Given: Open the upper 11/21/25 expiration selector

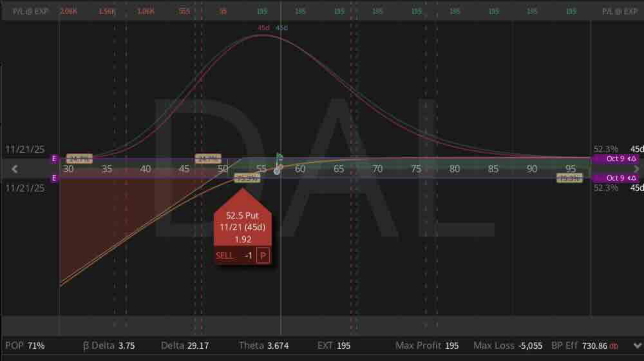Looking at the screenshot, I should coord(25,150).
